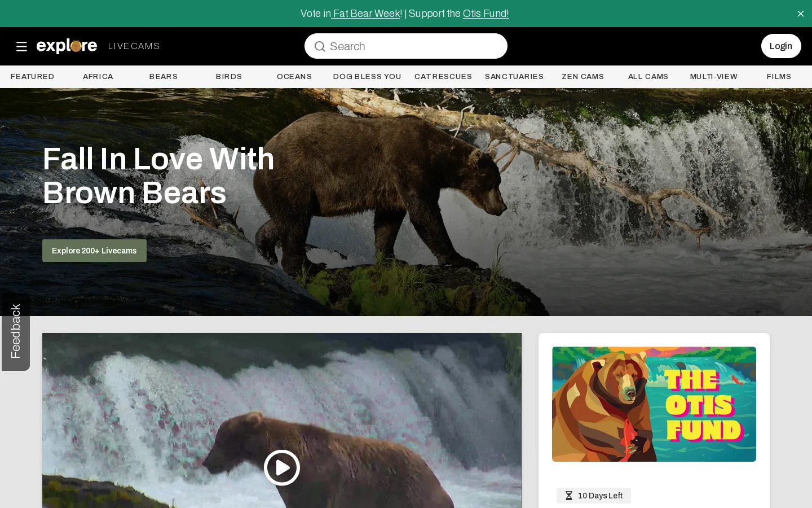Screen dimensions: 812x508
Task: Play the brown bear live video
Action: (282, 467)
